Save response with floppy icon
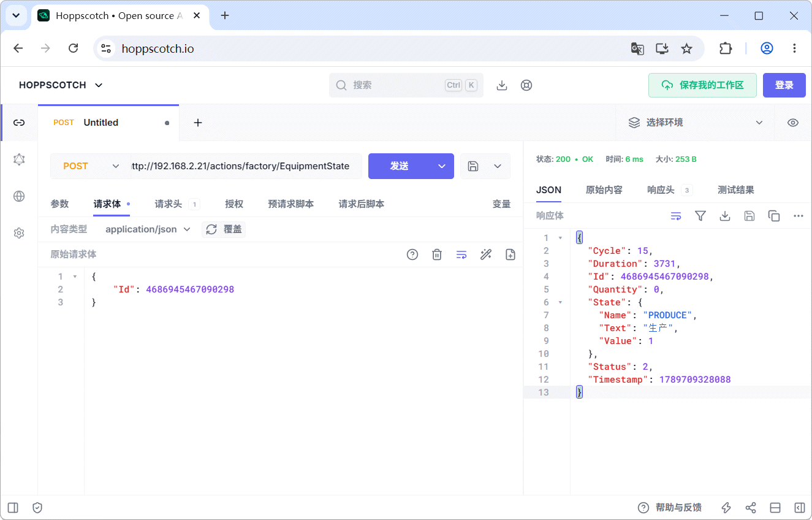The height and width of the screenshot is (520, 812). click(749, 216)
